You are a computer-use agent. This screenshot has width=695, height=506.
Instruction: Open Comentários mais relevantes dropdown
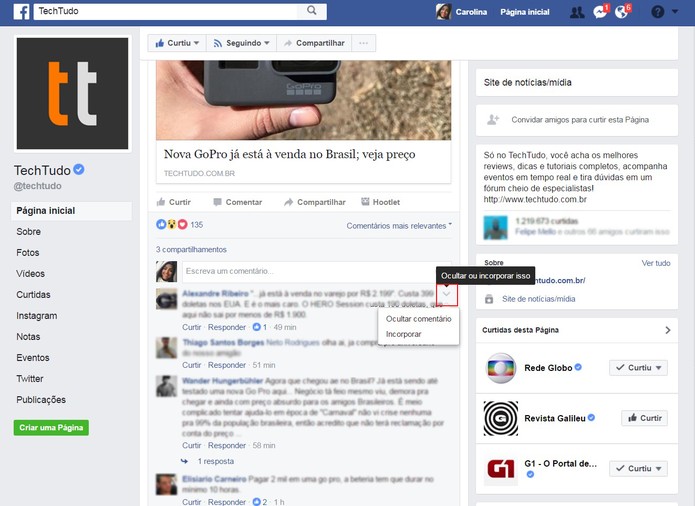tap(399, 226)
